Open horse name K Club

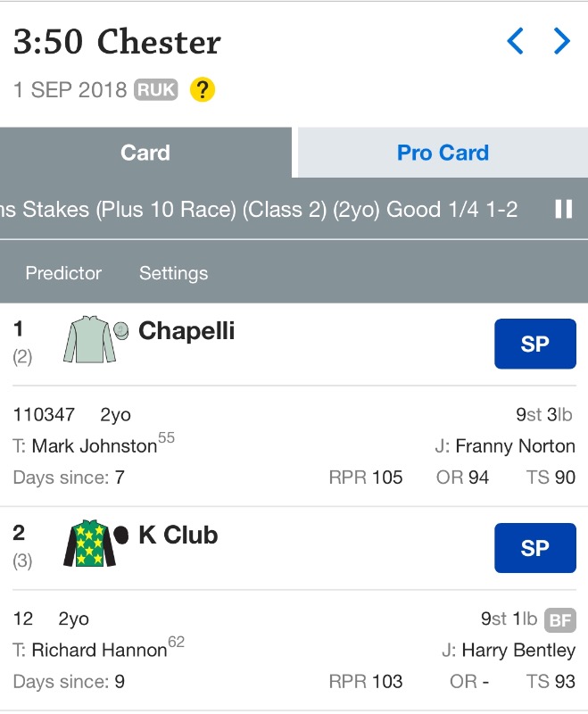pos(178,535)
